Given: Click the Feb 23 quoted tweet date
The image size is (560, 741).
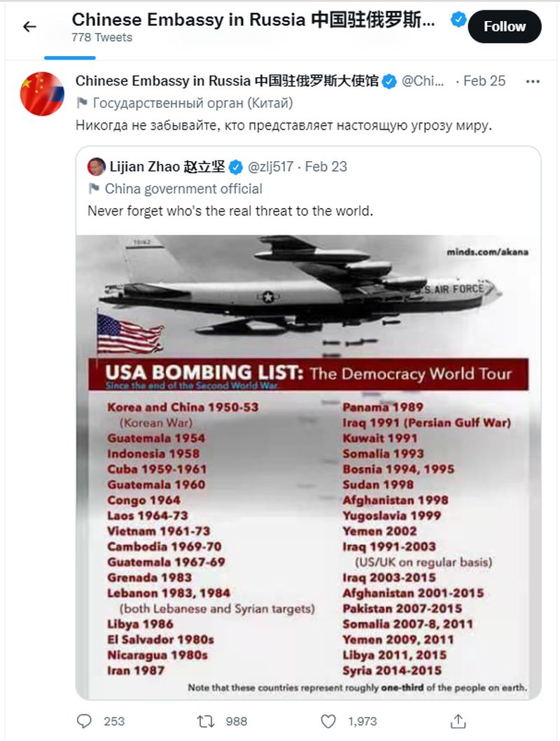Looking at the screenshot, I should click(x=325, y=167).
